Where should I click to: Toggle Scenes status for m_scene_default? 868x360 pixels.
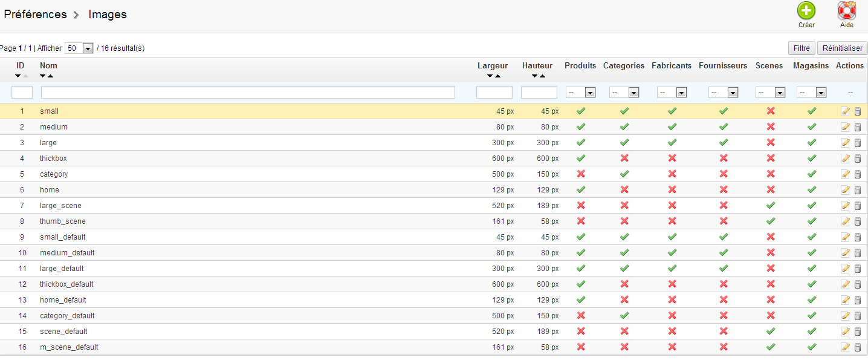(x=771, y=347)
